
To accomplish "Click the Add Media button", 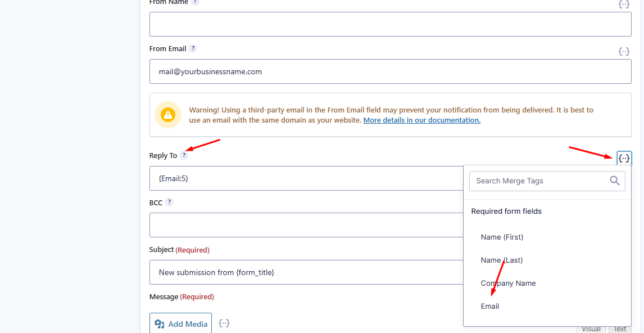I will click(180, 323).
